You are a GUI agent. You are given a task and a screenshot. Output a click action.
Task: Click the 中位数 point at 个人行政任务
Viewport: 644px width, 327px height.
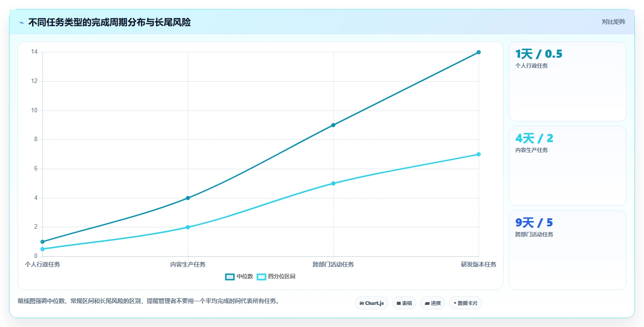pos(42,242)
